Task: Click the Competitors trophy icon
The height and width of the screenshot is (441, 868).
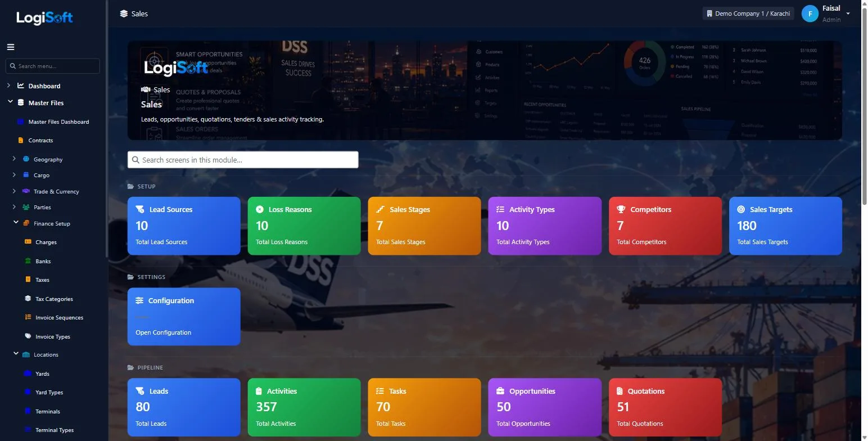Action: point(621,209)
